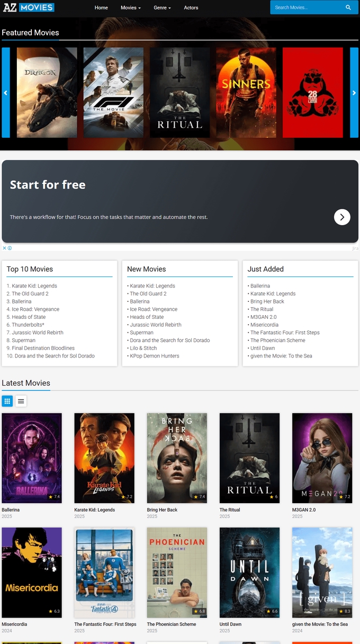The image size is (360, 644).
Task: Open the Genre dropdown menu
Action: pos(162,8)
